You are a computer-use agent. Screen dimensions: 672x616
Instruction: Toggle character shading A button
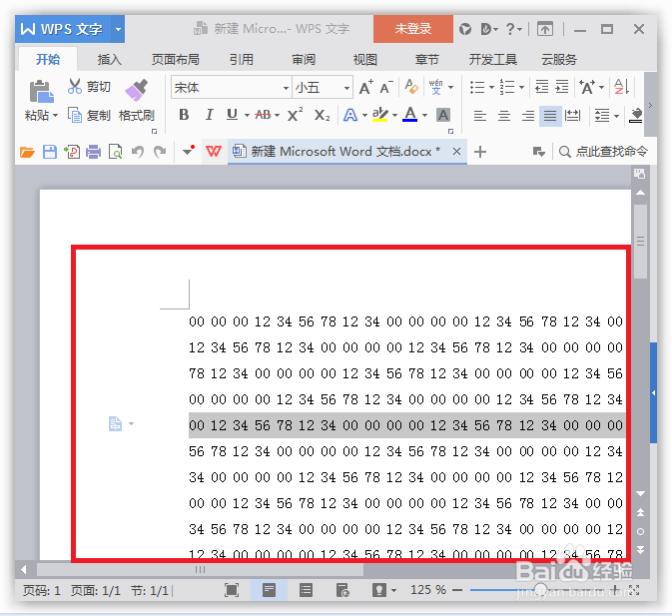pyautogui.click(x=443, y=115)
